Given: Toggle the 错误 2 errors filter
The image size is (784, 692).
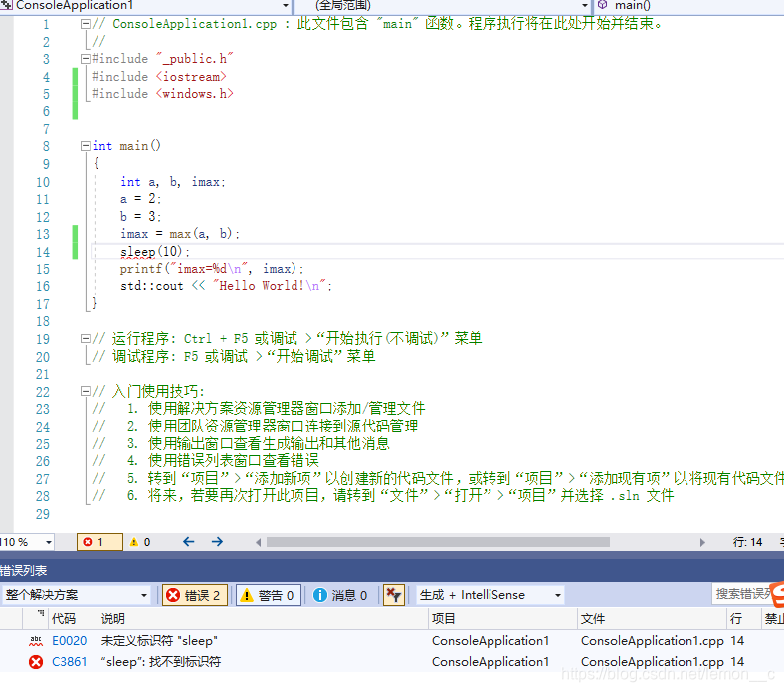Looking at the screenshot, I should coord(194,595).
